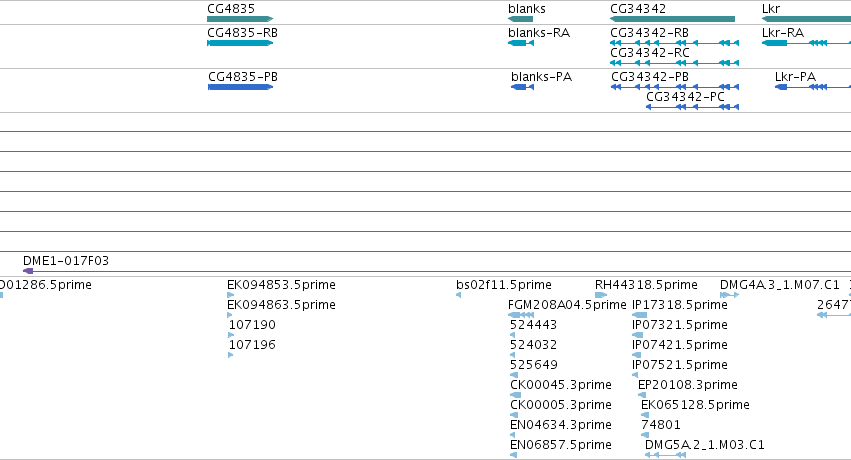The width and height of the screenshot is (851, 460).
Task: Select the IP17318.5prime feature bar
Action: pyautogui.click(x=639, y=315)
